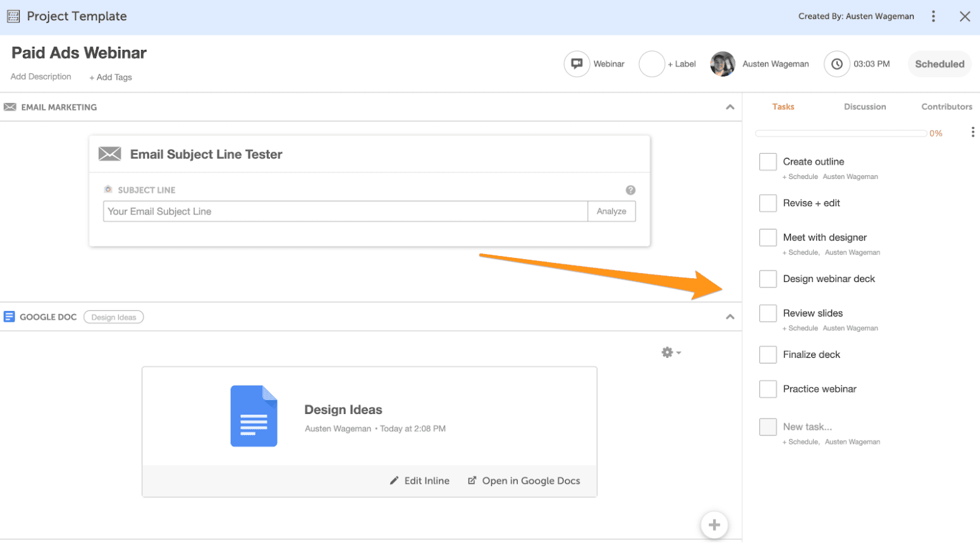The image size is (980, 555).
Task: Click the Paid Ads Webinar title
Action: point(79,52)
